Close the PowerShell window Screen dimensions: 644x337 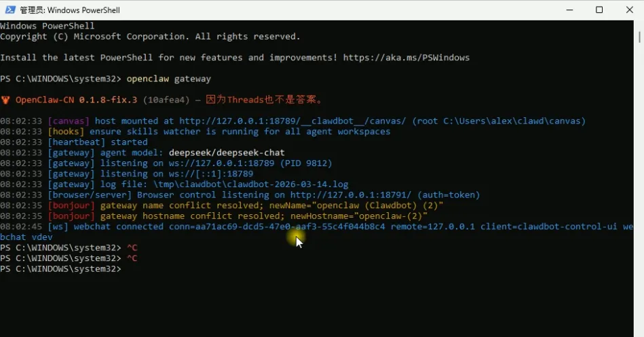pyautogui.click(x=629, y=10)
